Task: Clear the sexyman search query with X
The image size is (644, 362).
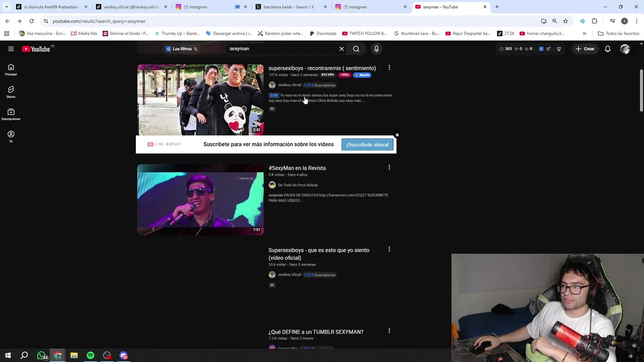Action: coord(342,49)
